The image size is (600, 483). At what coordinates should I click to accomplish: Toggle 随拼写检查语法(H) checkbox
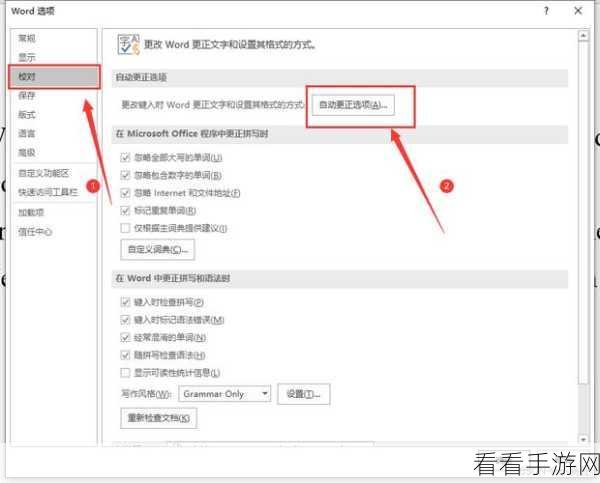(125, 355)
